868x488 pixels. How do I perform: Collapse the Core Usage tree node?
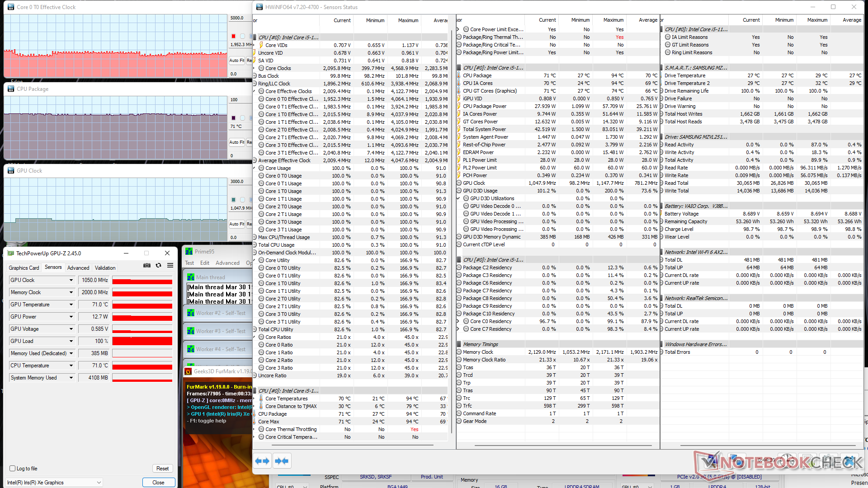[255, 168]
